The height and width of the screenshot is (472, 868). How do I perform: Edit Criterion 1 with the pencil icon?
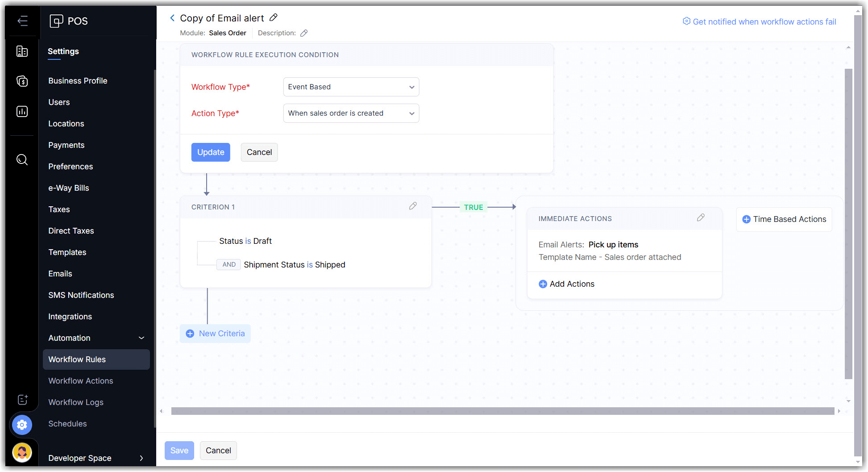(x=413, y=206)
